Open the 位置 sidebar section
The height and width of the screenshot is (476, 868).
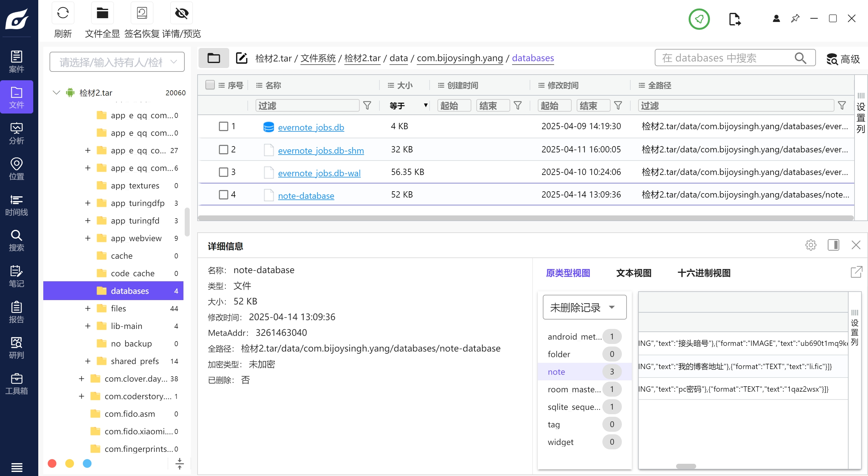[17, 169]
